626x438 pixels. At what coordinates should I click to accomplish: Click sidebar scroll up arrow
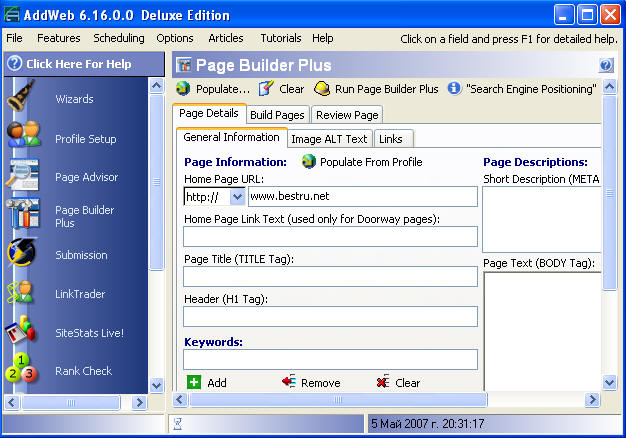(156, 85)
